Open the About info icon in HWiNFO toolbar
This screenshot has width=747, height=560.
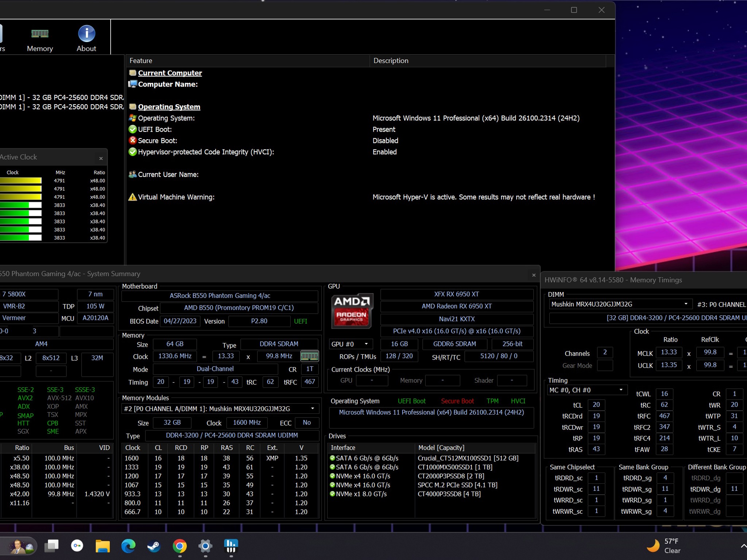pyautogui.click(x=86, y=39)
